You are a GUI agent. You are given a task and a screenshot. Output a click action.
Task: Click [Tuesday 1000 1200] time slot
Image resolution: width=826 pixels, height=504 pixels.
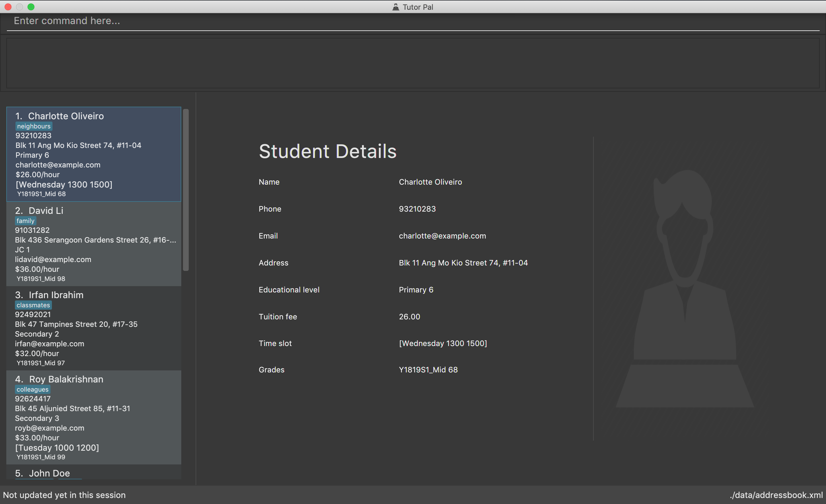(x=57, y=448)
